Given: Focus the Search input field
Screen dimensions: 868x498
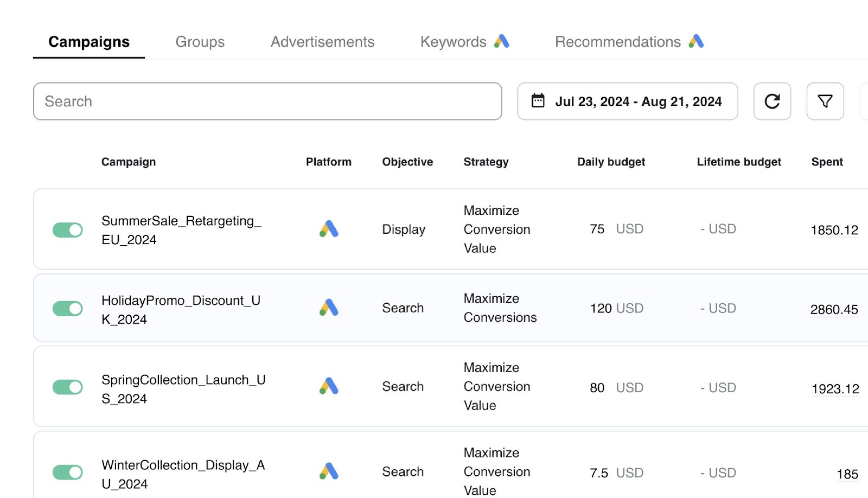Looking at the screenshot, I should click(267, 101).
